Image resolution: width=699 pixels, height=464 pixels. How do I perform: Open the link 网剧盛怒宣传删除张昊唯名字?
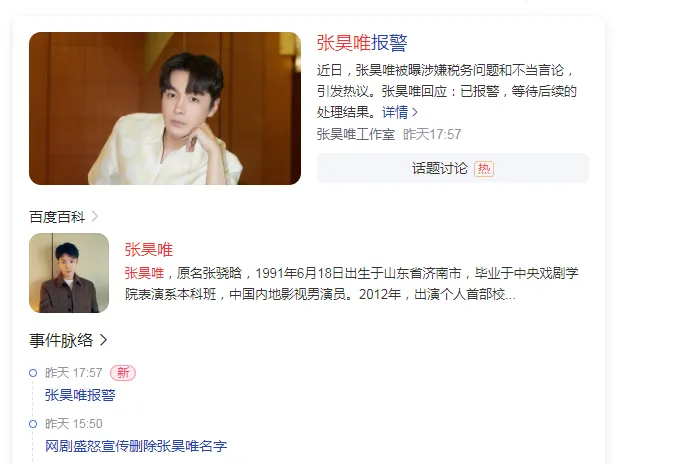pos(136,446)
